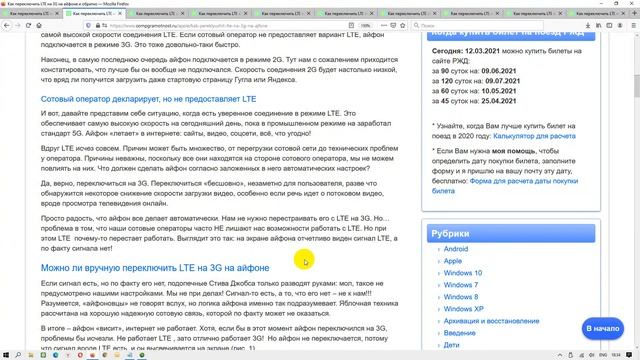Open 'Архивация и восстановление' category
Image resolution: width=640 pixels, height=360 pixels.
click(x=491, y=321)
